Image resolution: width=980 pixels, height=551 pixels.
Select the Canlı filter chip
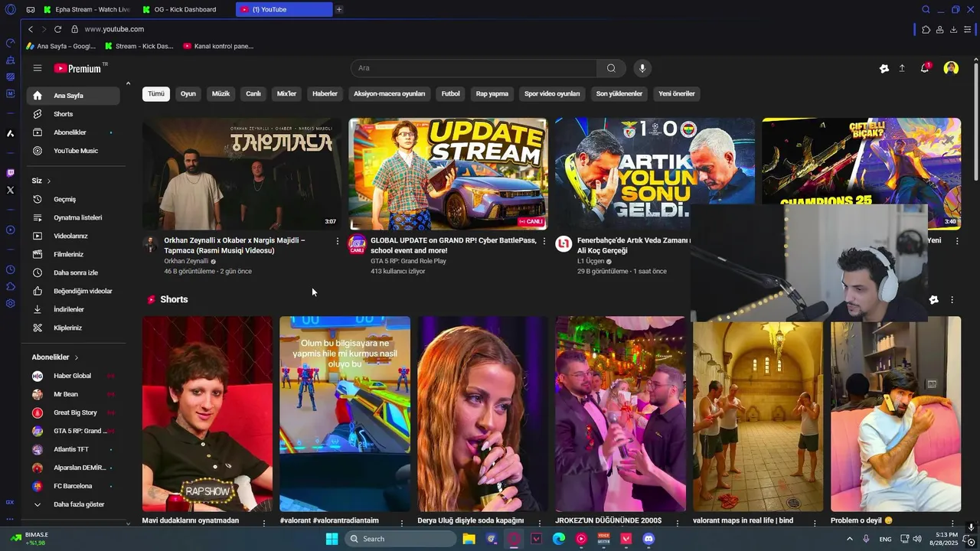click(x=253, y=93)
